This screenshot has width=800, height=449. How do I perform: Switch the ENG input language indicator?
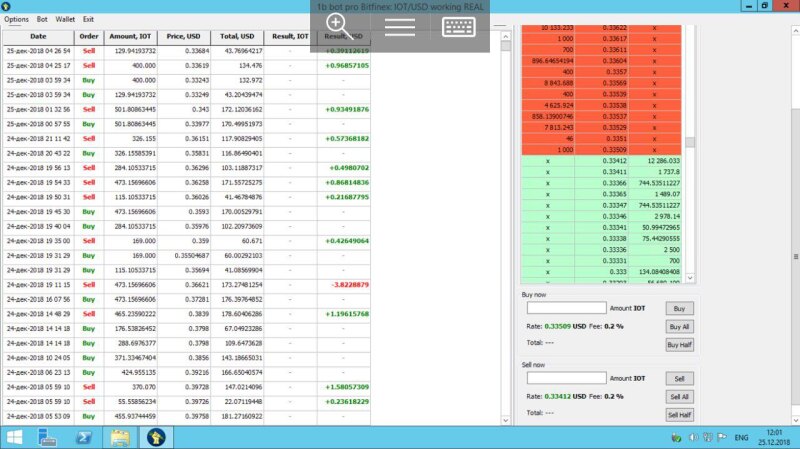tap(742, 438)
